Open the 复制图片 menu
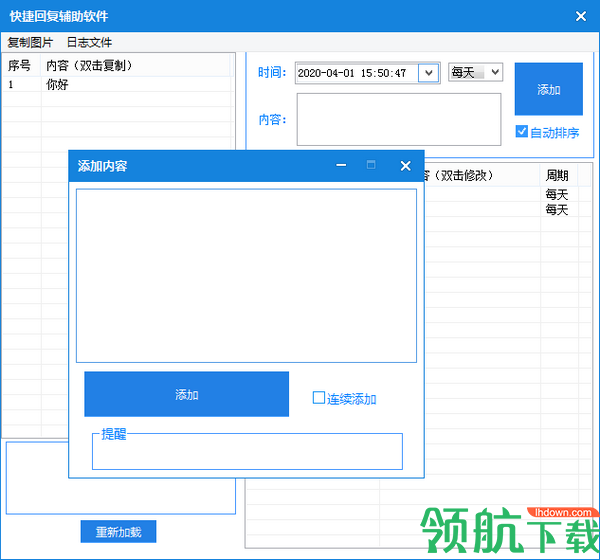This screenshot has width=600, height=560. [30, 42]
